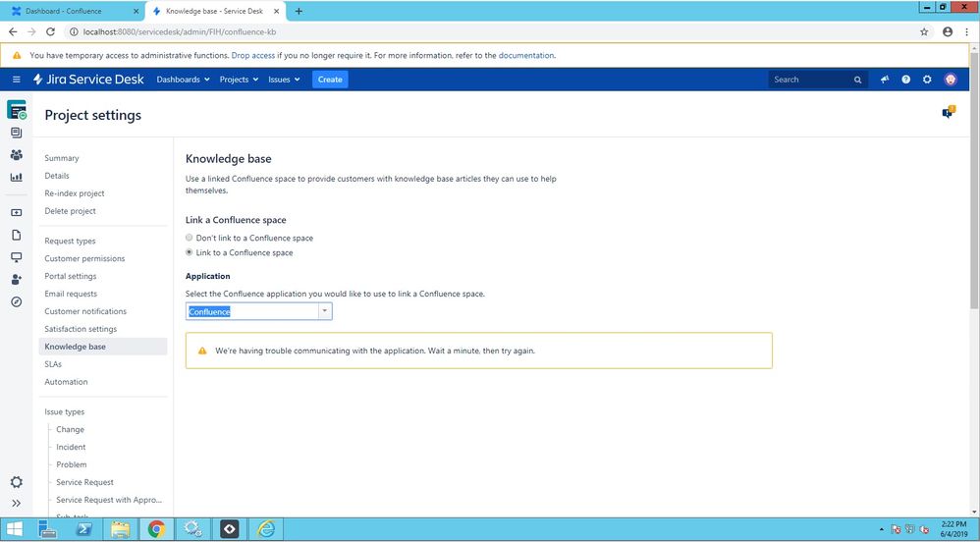The height and width of the screenshot is (542, 980).
Task: Open the Issues dropdown menu
Action: [x=284, y=80]
